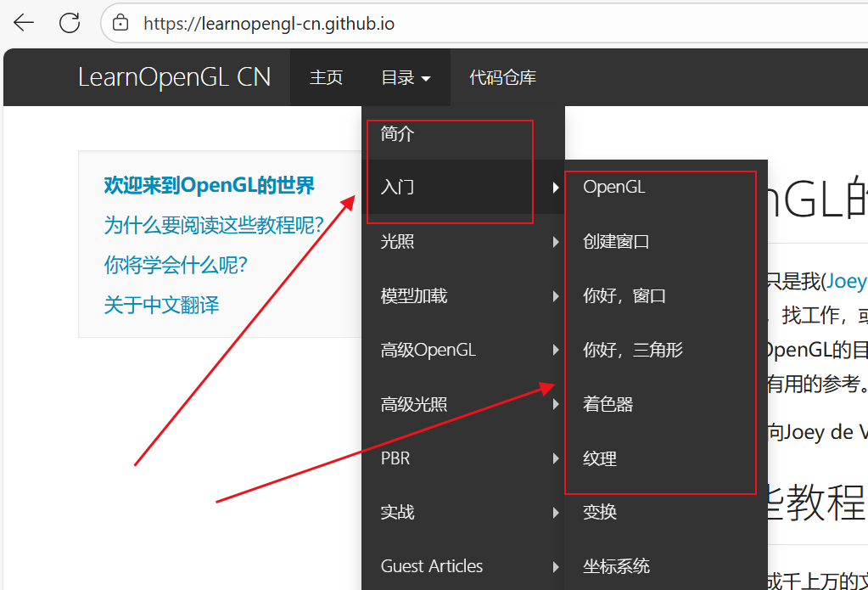Screen dimensions: 868x590
Task: Expand the 光照 submenu
Action: tap(463, 242)
